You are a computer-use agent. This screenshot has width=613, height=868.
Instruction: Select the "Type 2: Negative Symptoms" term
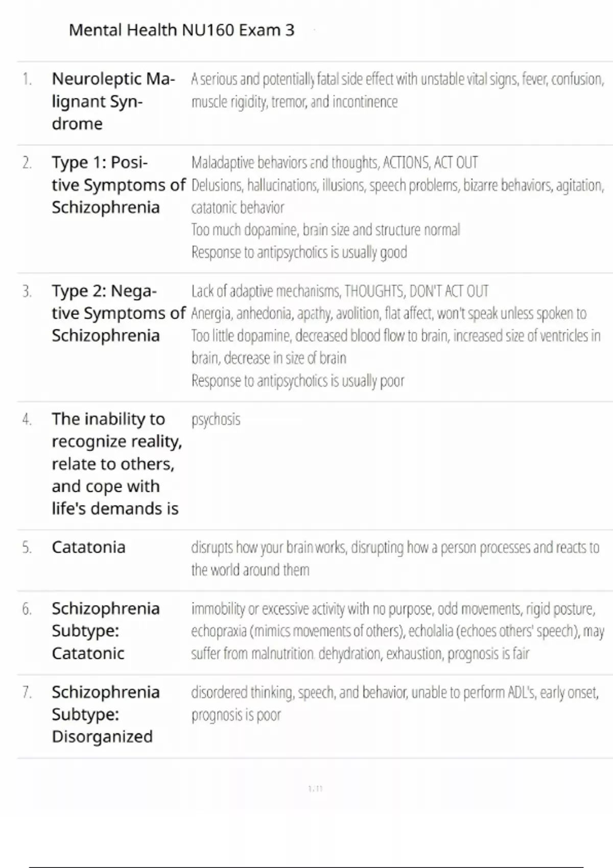pyautogui.click(x=118, y=313)
